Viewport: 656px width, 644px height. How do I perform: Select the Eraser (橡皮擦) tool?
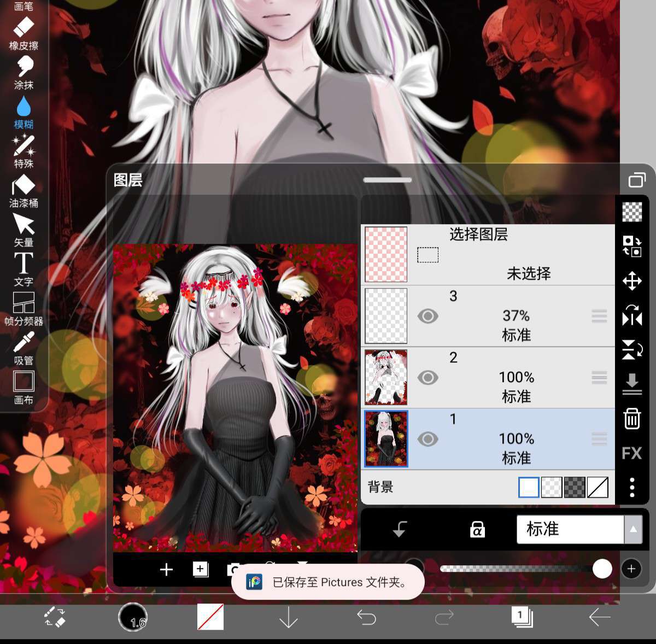[24, 34]
